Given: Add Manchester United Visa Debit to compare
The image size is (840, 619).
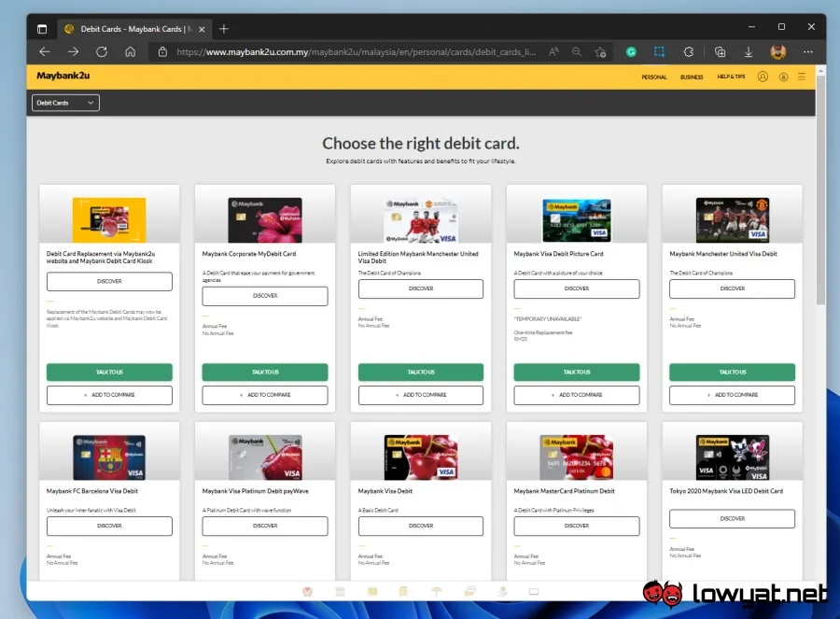Looking at the screenshot, I should 732,395.
